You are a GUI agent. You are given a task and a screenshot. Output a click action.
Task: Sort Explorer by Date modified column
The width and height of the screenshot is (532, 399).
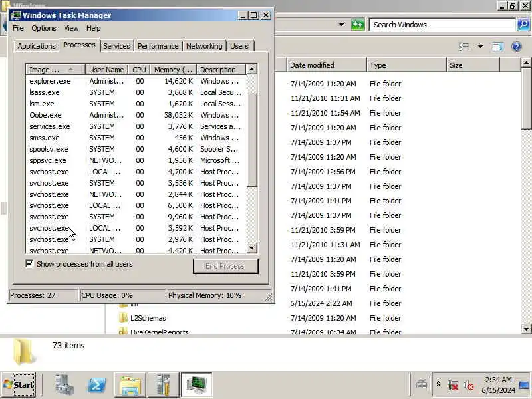pos(327,65)
